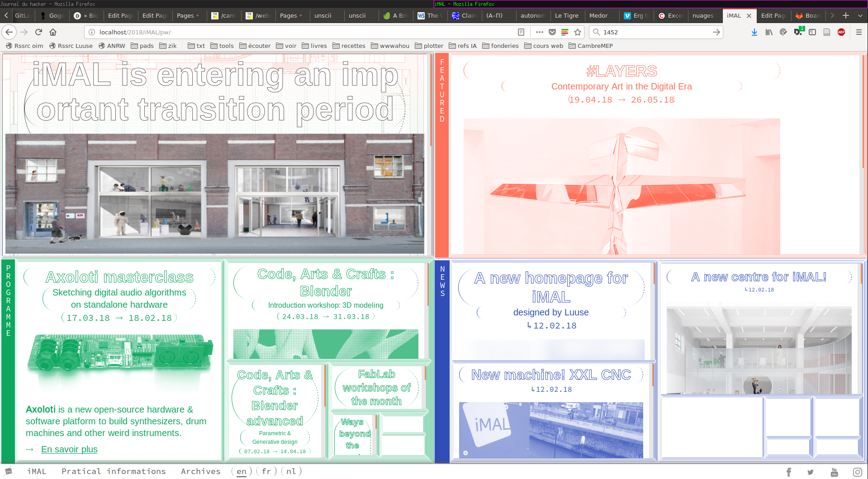
Task: Follow the "En savoir plus" link
Action: (x=69, y=449)
